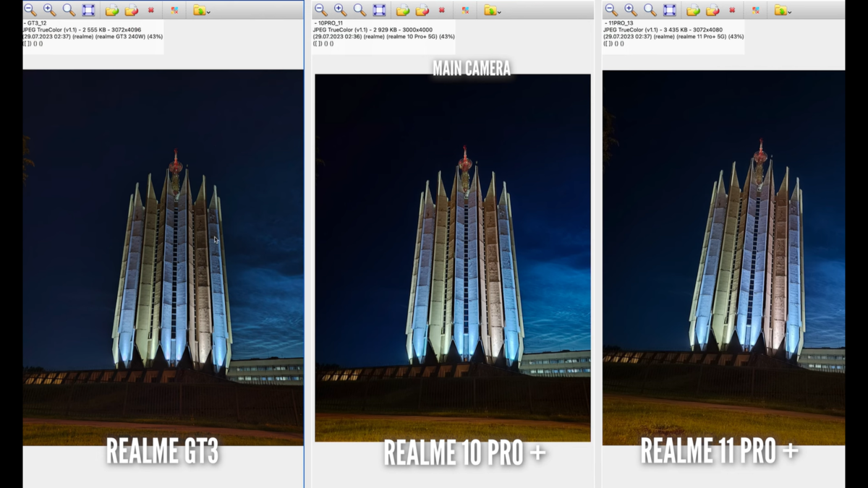Click plain magnifier icon in 10PRO_11 window
The image size is (868, 488).
[359, 10]
